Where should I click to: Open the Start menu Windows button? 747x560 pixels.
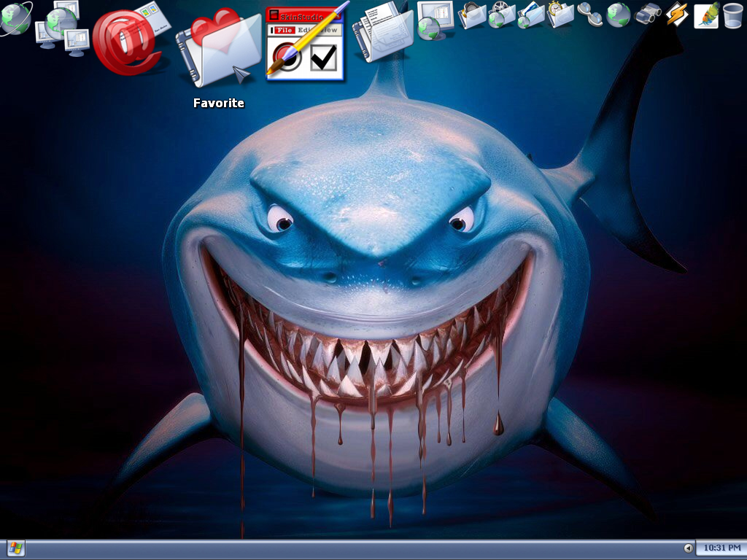[15, 548]
